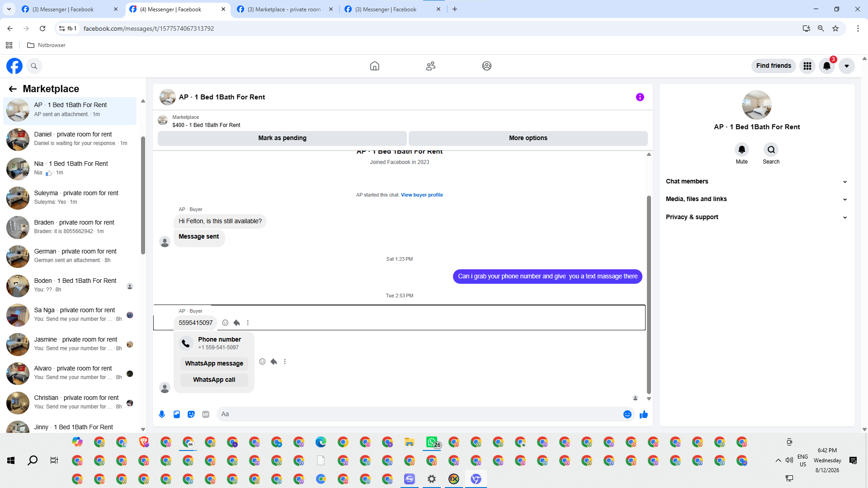868x488 pixels.
Task: Search in conversation using Search icon
Action: point(771,150)
